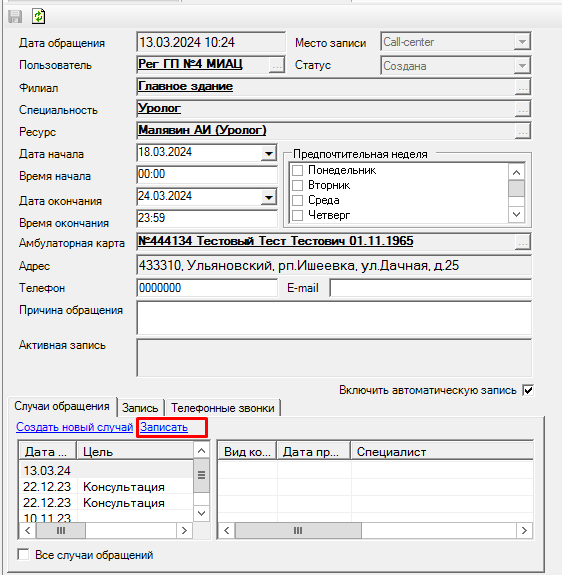Disable Включить автоматическую запись checkbox
The height and width of the screenshot is (575, 562).
(528, 390)
